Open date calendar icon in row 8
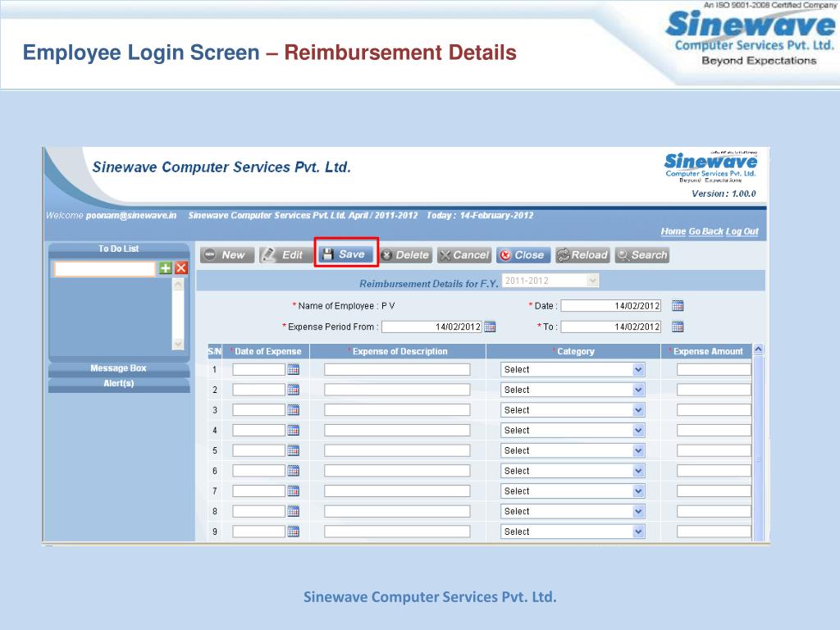The image size is (840, 630). click(x=293, y=511)
